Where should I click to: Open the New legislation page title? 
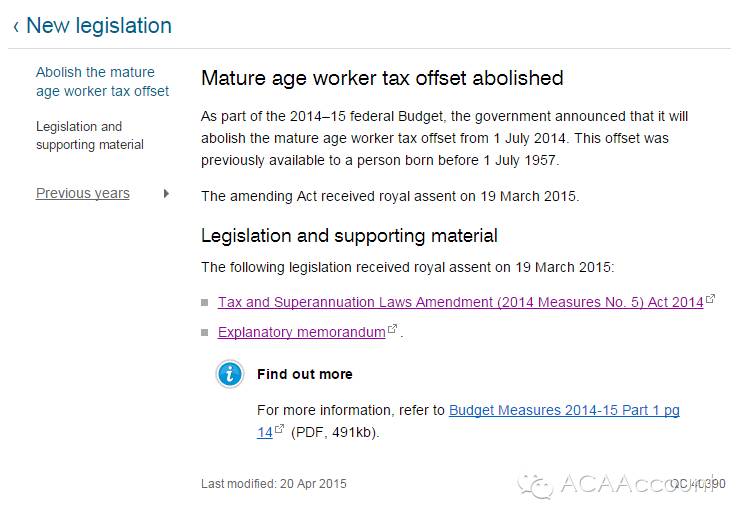click(x=98, y=26)
